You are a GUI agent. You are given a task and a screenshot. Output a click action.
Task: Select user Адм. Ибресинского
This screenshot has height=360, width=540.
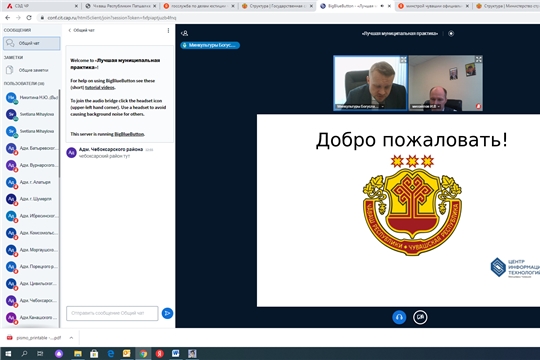(x=31, y=216)
